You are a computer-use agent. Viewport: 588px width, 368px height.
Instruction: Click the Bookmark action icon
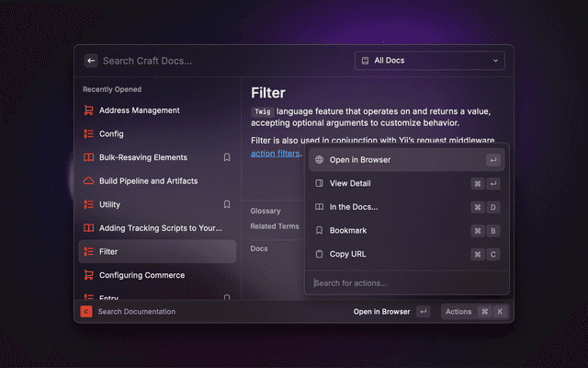tap(320, 230)
